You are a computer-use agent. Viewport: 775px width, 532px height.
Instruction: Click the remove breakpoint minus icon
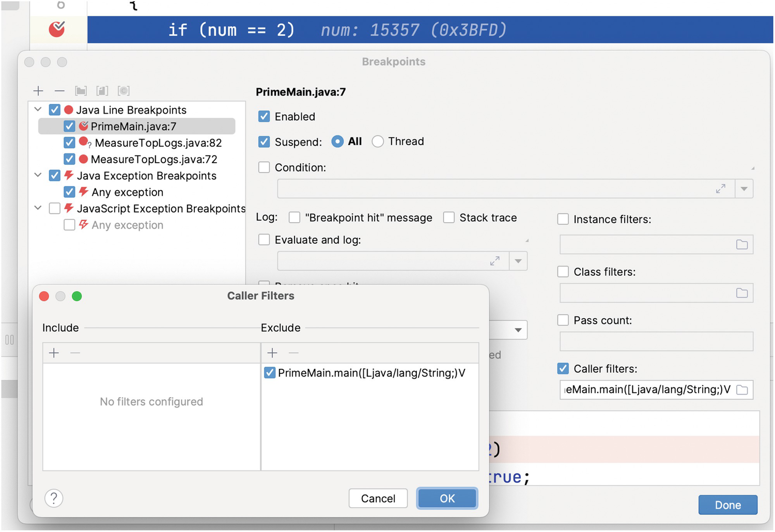click(x=59, y=91)
